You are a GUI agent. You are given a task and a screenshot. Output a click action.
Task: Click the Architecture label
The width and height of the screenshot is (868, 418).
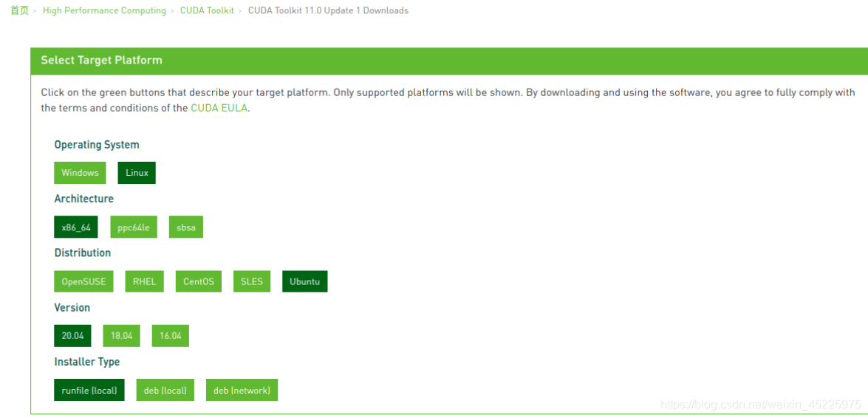[x=84, y=198]
